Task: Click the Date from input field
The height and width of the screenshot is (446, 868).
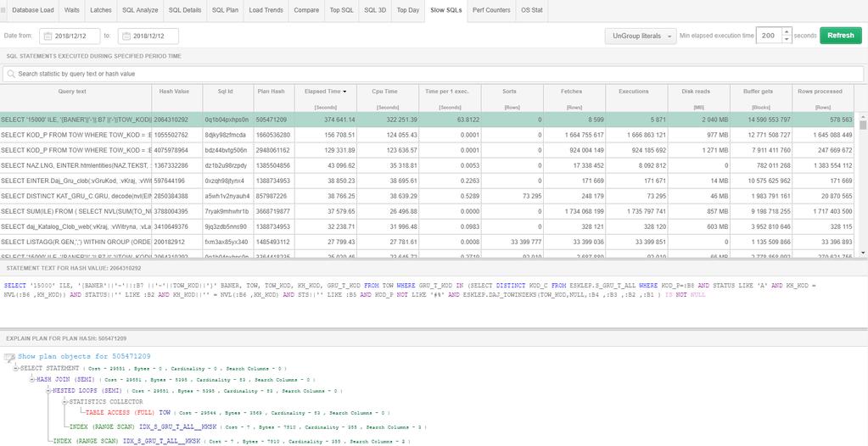Action: click(x=70, y=36)
